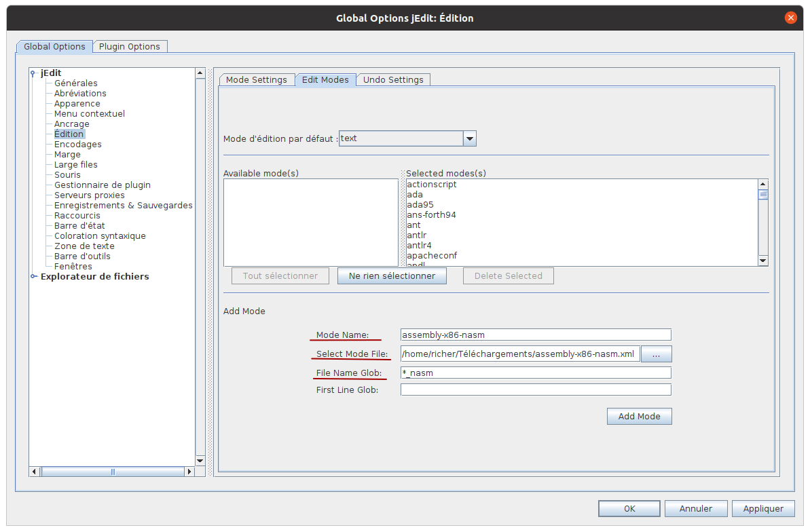This screenshot has width=810, height=532.
Task: Click the browse '...' mode file button
Action: [x=656, y=354]
